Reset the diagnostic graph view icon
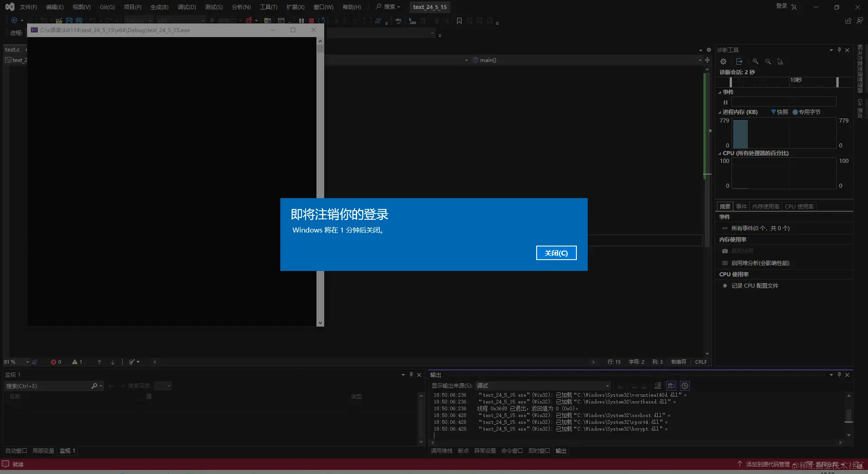The width and height of the screenshot is (868, 474). (780, 62)
